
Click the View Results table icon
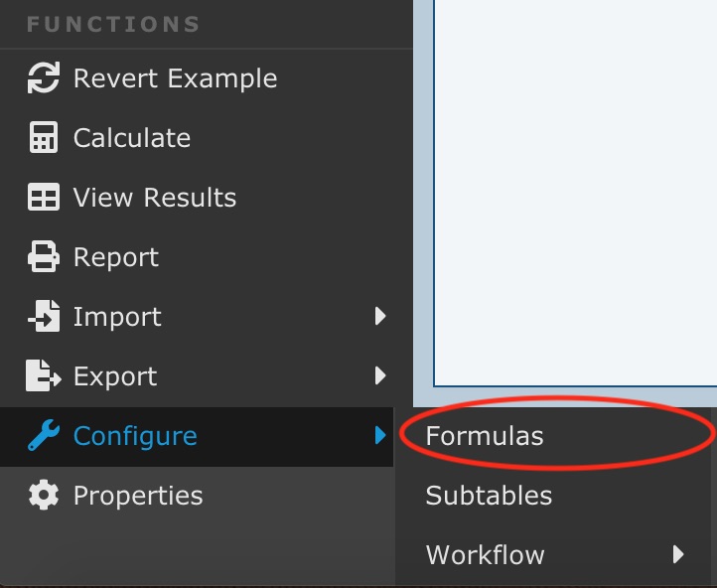[x=44, y=198]
